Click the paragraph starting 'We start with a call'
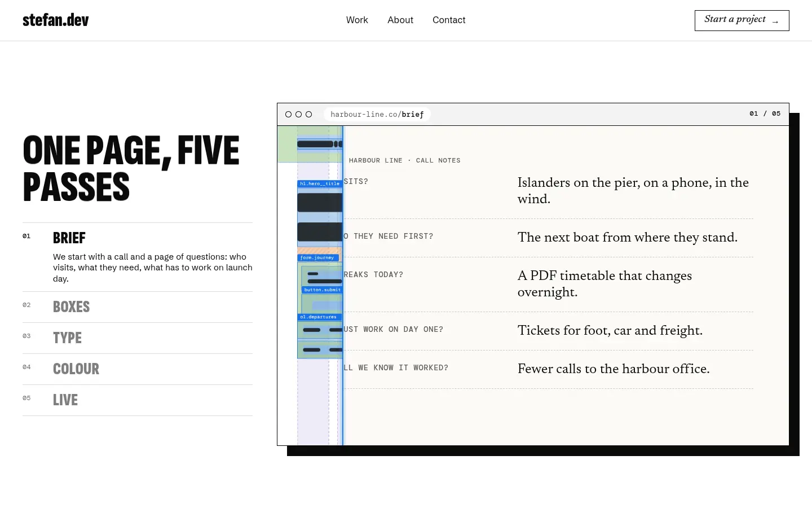 tap(153, 268)
